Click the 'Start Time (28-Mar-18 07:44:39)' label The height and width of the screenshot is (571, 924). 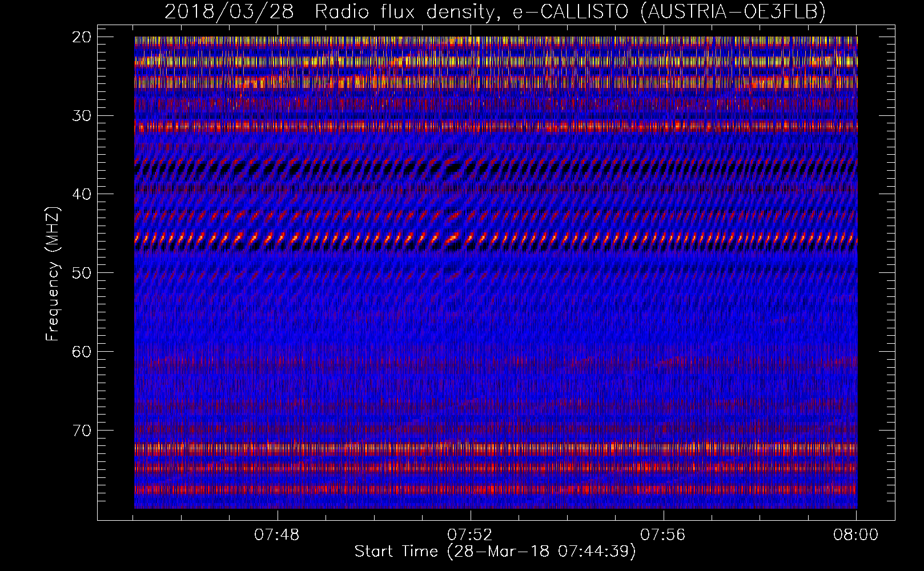coord(495,552)
